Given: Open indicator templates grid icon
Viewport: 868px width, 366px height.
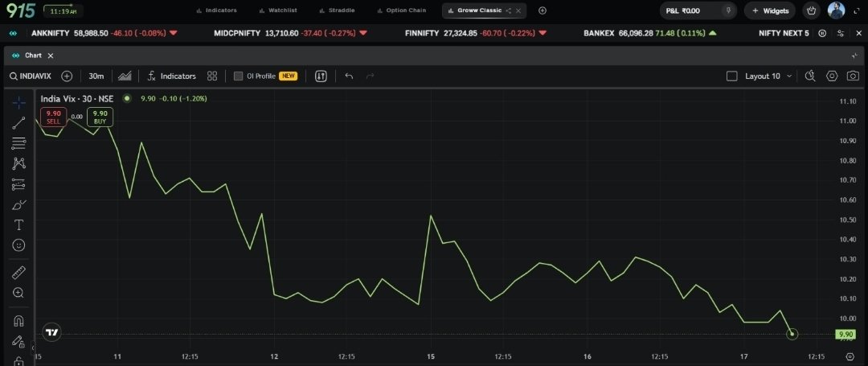Looking at the screenshot, I should click(x=212, y=76).
